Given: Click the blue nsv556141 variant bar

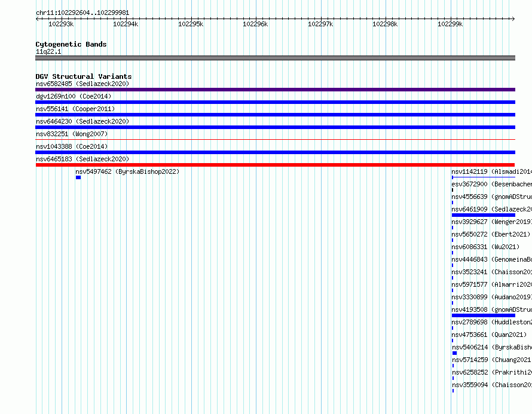Looking at the screenshot, I should (x=275, y=115).
